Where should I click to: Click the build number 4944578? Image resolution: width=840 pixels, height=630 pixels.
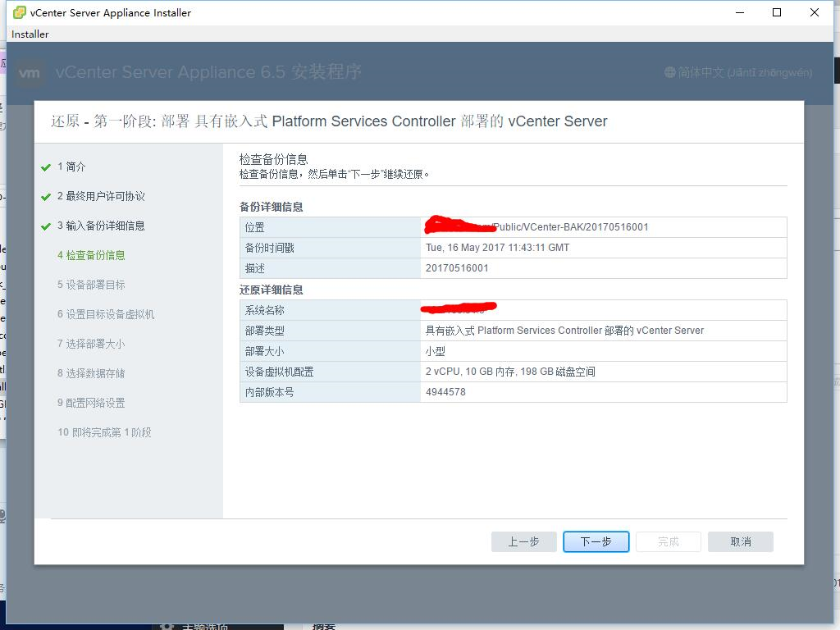pos(445,391)
